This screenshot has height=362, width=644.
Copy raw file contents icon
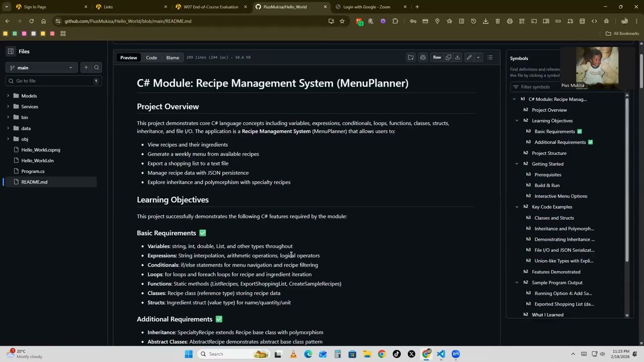point(448,57)
